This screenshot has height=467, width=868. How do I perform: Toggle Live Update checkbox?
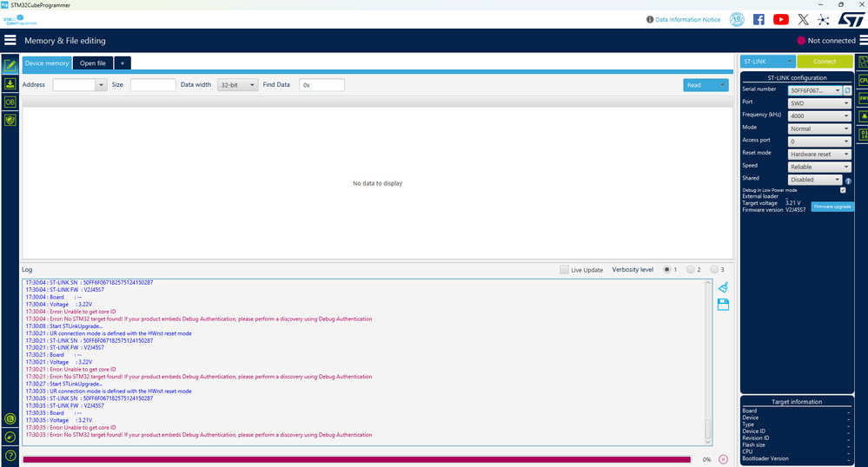[x=564, y=269]
